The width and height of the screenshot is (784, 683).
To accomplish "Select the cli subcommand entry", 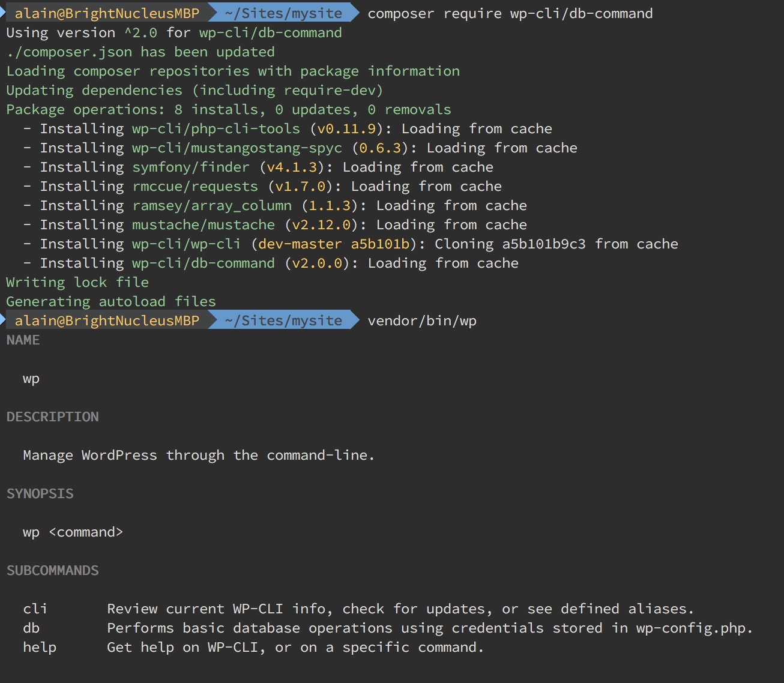I will click(35, 609).
